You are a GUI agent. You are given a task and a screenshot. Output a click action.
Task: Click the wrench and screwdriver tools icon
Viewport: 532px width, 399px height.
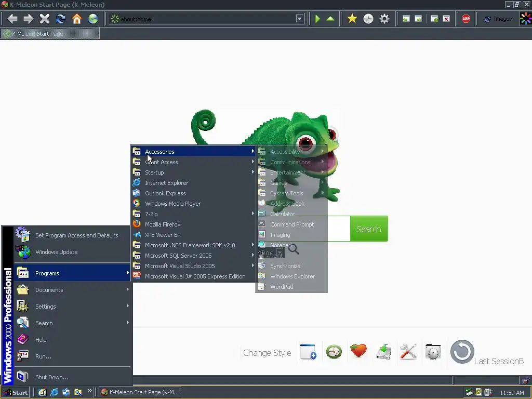click(408, 352)
